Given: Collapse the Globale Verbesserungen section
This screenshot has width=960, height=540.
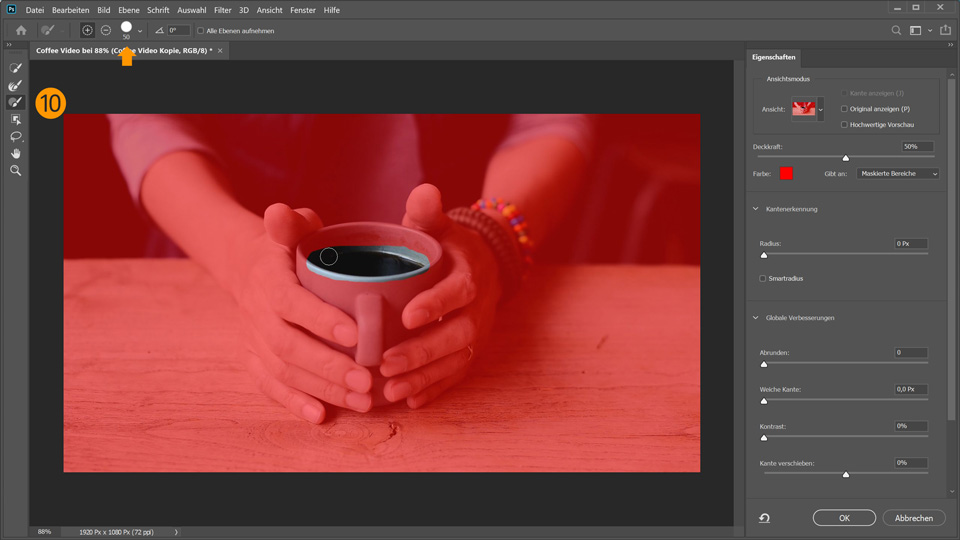Looking at the screenshot, I should point(756,318).
